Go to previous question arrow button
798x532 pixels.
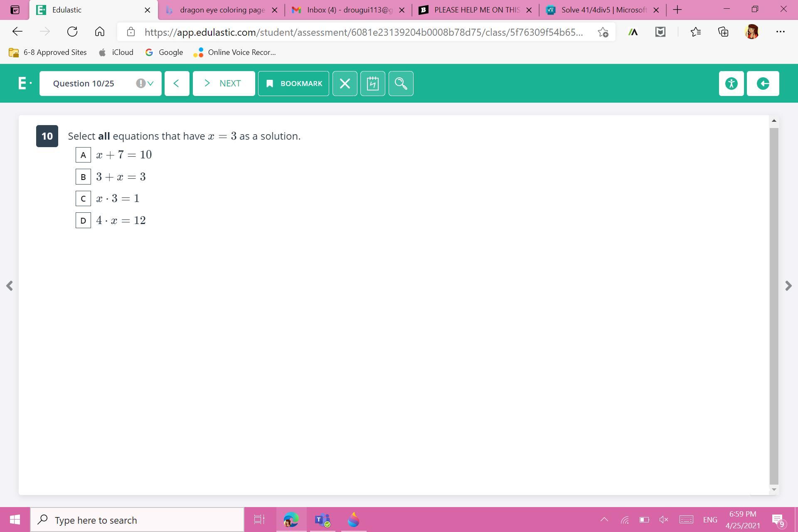tap(177, 84)
